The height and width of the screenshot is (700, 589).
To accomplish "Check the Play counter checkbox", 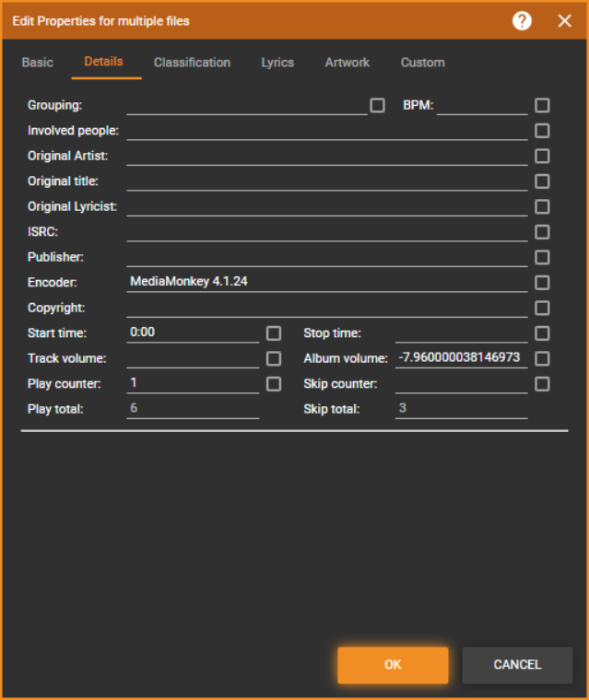I will coord(274,383).
